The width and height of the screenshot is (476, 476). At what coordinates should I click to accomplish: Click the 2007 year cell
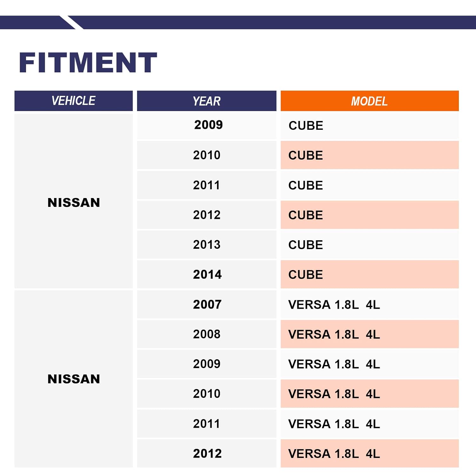207,305
